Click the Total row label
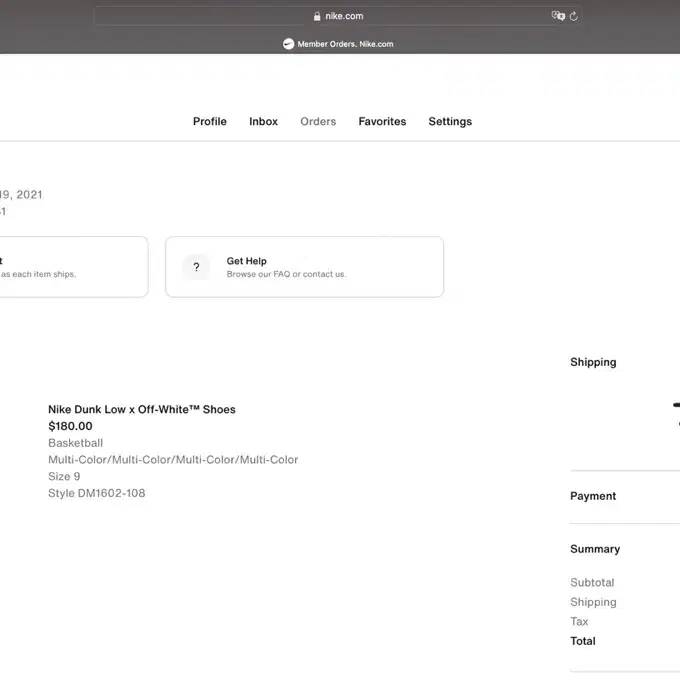Viewport: 680px width, 680px height. 583,641
